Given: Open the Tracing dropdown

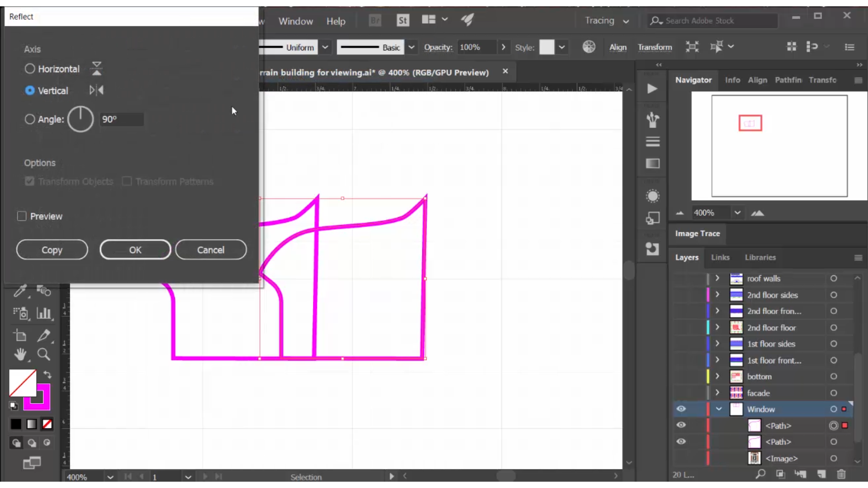Looking at the screenshot, I should tap(607, 21).
